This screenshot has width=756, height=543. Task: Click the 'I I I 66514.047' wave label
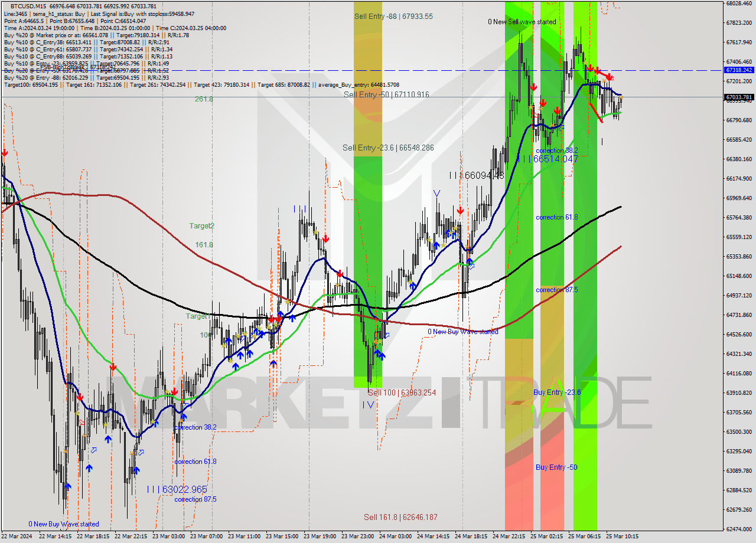[548, 159]
